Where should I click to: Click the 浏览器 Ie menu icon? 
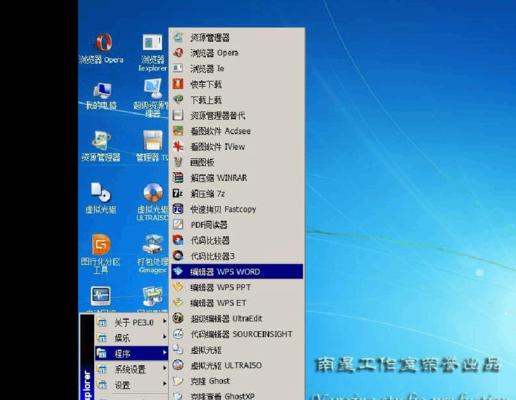click(x=178, y=68)
